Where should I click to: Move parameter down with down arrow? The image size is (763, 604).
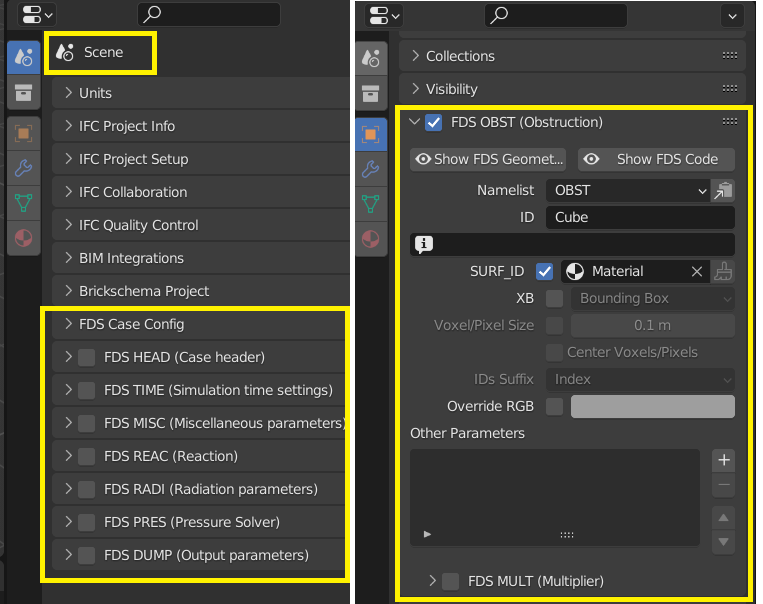pyautogui.click(x=724, y=542)
